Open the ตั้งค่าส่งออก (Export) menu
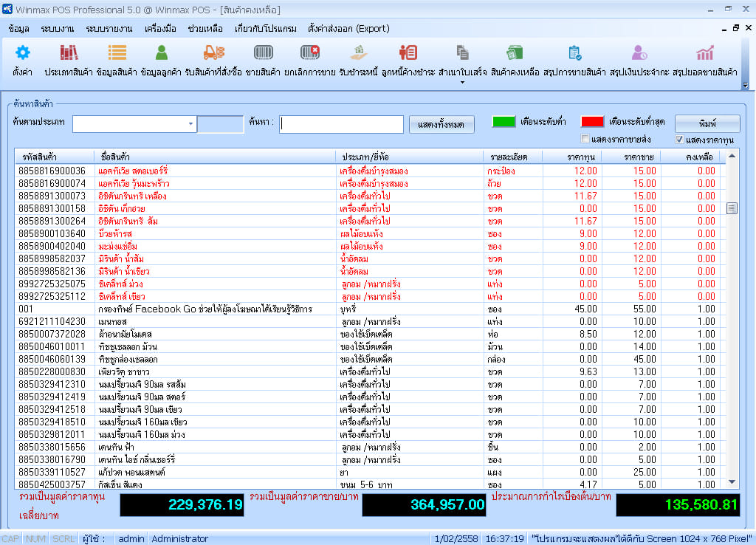This screenshot has height=545, width=756. click(348, 29)
